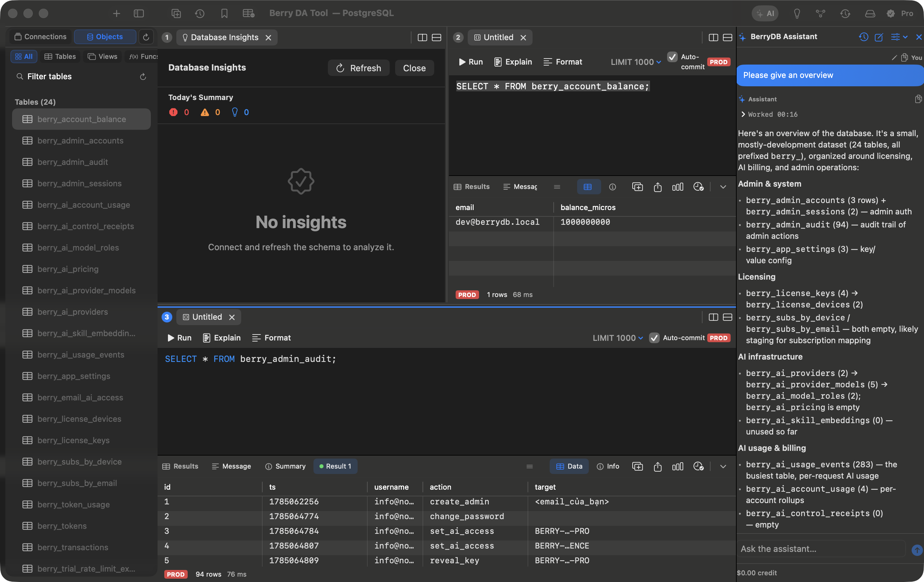Send message with blue arrow button

pos(917,550)
